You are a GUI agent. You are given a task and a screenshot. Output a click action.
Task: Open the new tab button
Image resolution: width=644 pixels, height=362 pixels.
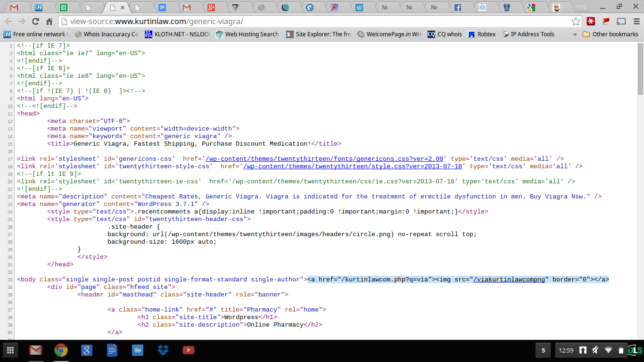tap(582, 8)
